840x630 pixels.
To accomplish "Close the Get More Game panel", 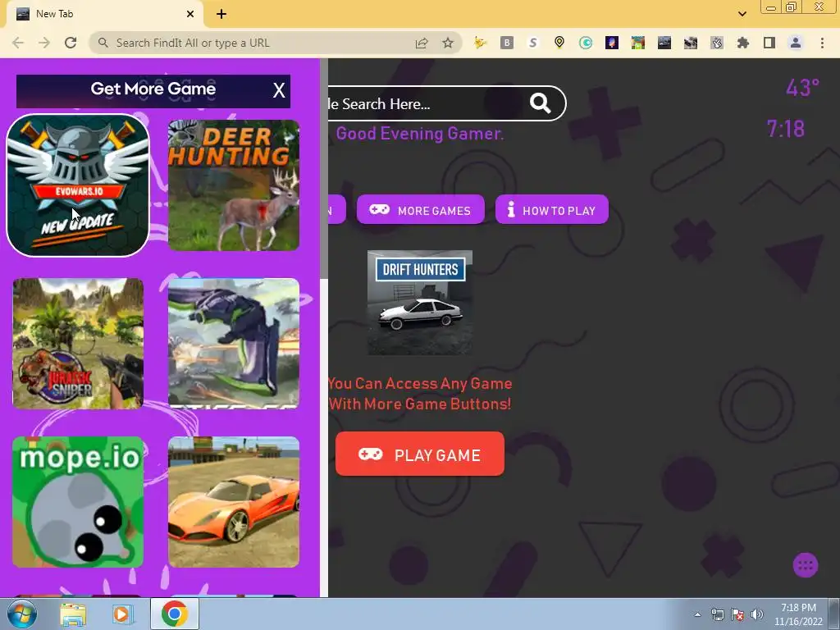I will (279, 90).
